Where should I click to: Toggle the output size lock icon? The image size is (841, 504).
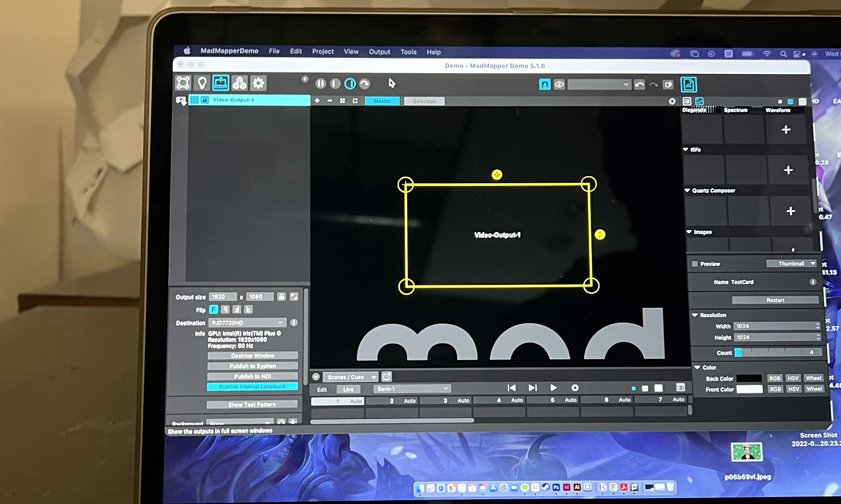[281, 297]
